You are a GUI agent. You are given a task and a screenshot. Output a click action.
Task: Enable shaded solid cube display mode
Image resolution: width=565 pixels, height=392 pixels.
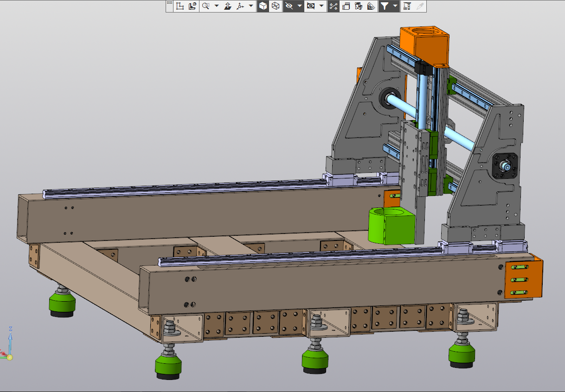coord(263,6)
